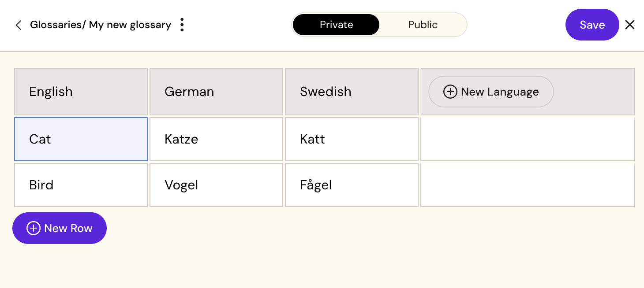Edit the Katt cell
Viewport: 644px width, 288px height.
tap(352, 139)
